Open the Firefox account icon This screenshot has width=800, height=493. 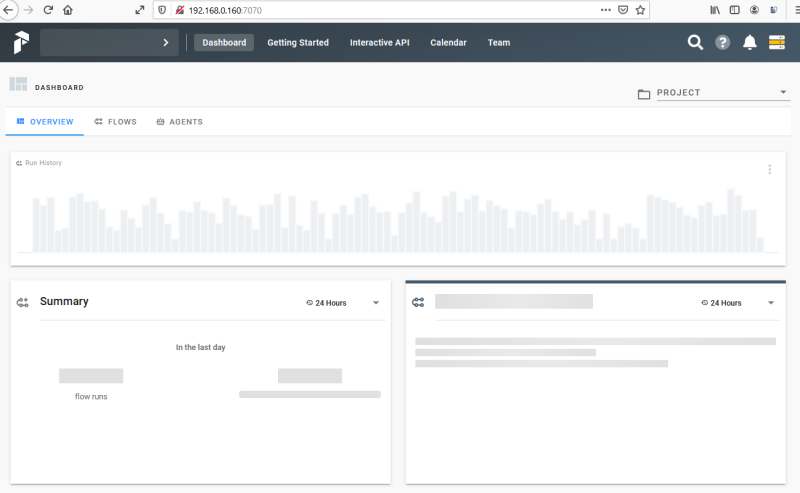(x=754, y=10)
